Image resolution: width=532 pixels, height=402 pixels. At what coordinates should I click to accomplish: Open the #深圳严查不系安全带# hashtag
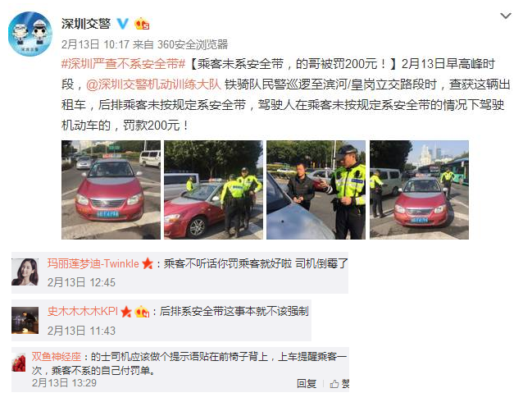123,64
